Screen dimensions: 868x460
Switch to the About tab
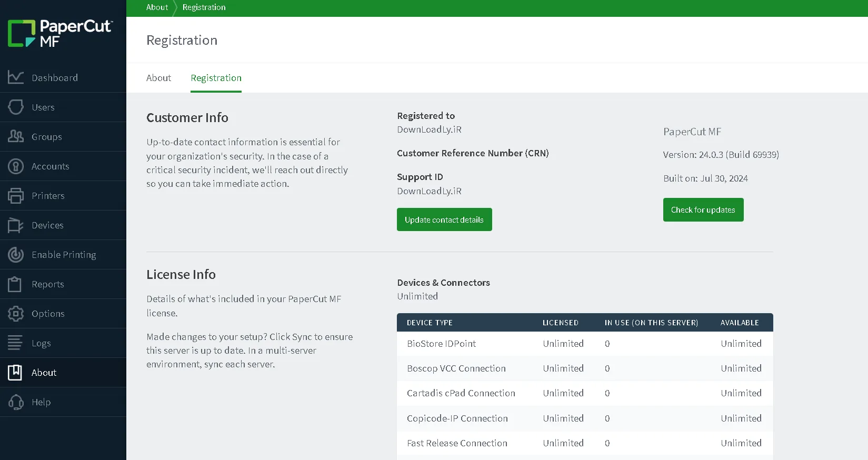158,78
